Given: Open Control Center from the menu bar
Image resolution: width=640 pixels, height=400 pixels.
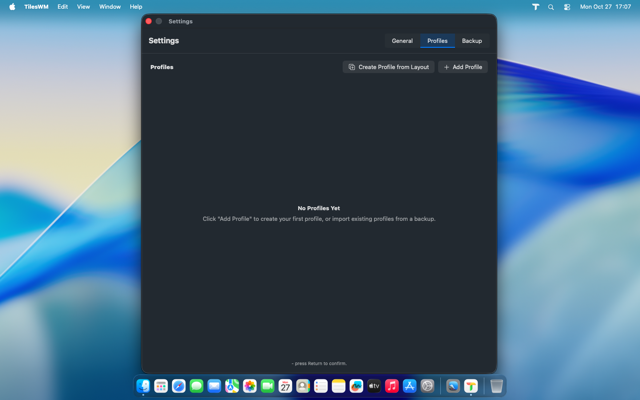Looking at the screenshot, I should (x=567, y=7).
